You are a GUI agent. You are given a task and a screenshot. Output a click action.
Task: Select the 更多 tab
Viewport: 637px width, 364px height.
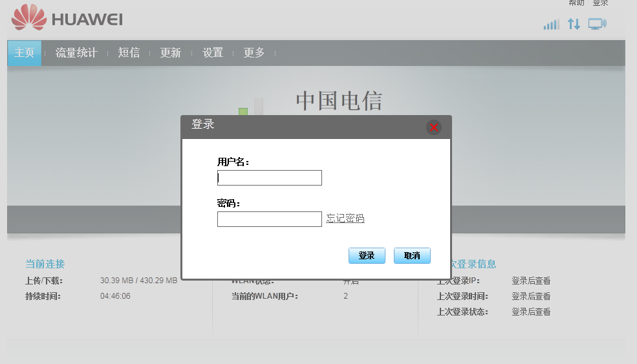click(x=254, y=53)
